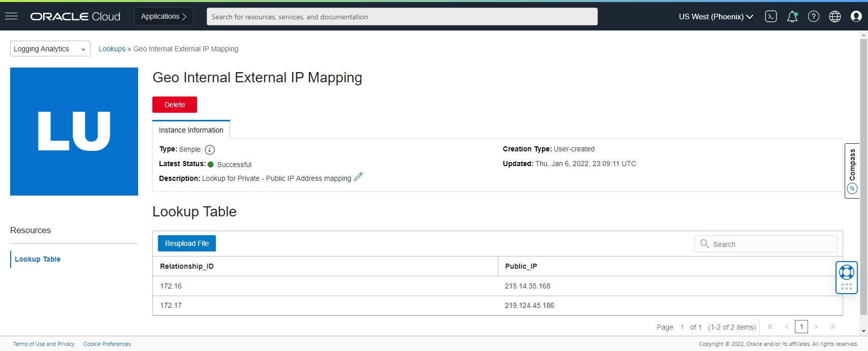Open the Compass side panel
This screenshot has height=351, width=868.
pyautogui.click(x=852, y=171)
